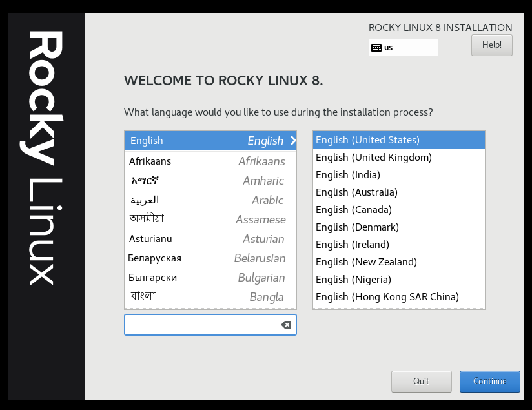532x410 pixels.
Task: Click the Quit button
Action: pos(421,382)
